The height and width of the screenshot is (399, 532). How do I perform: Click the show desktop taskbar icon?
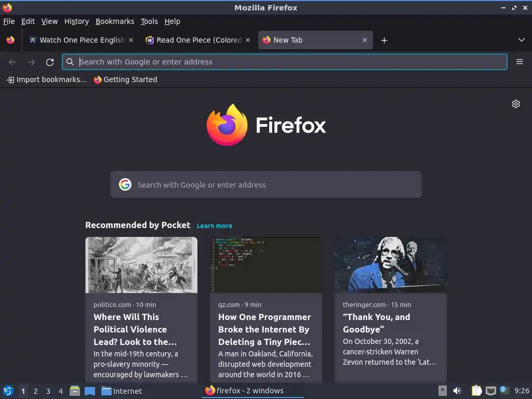(x=90, y=391)
